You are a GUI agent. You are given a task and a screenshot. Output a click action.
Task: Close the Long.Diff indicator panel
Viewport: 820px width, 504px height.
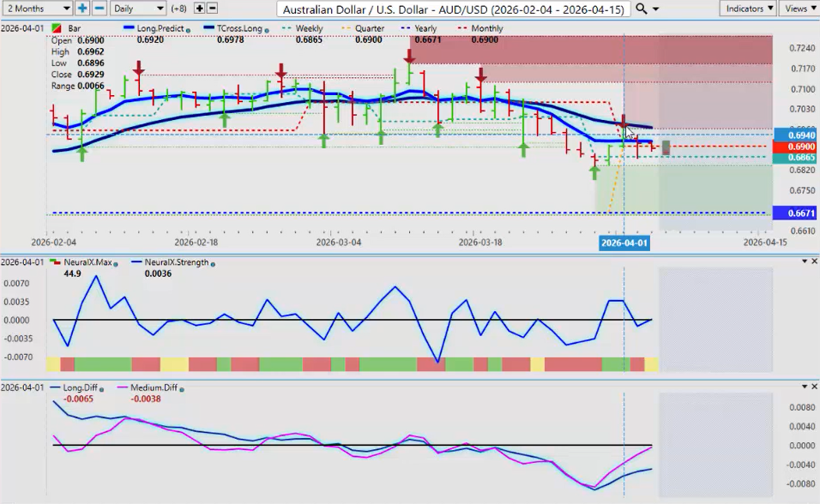[x=814, y=387]
